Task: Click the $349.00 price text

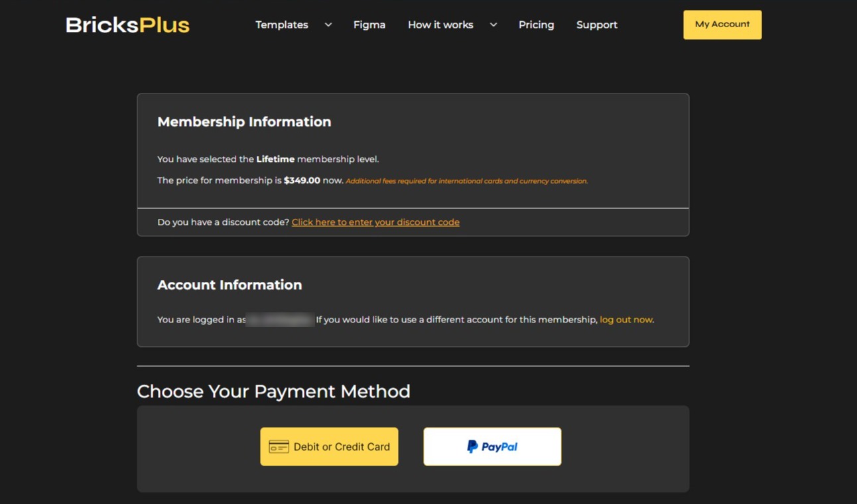Action: click(302, 180)
